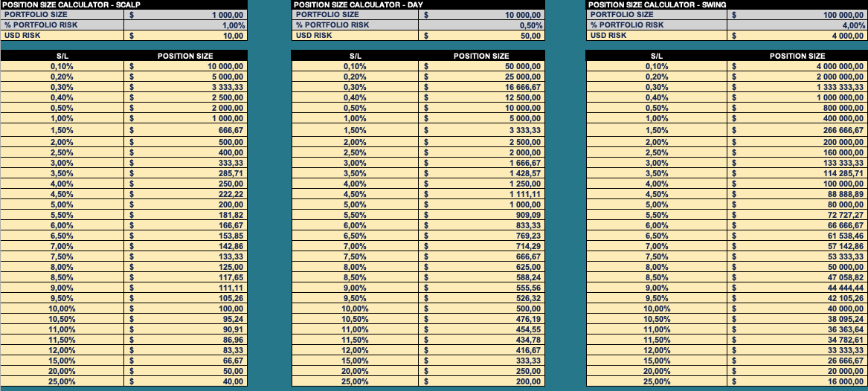Screen dimensions: 868x391
Task: Click the 'POSITION SIZE CALCULATOR - DAY' title
Action: click(359, 4)
